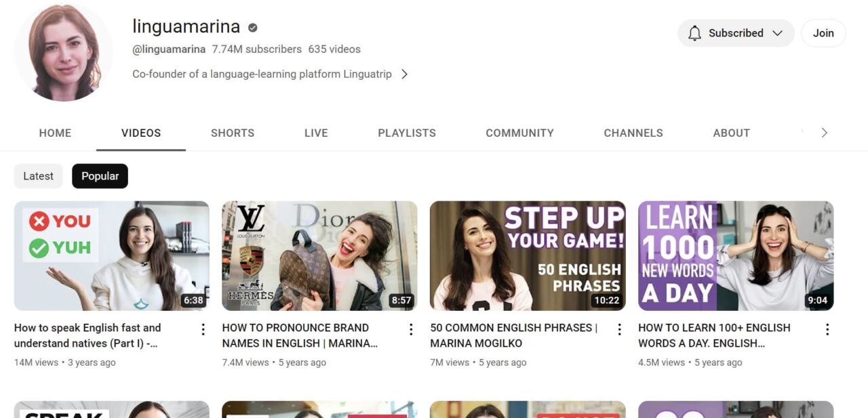Click the '7M views' metadata text
Viewport: 868px width, 418px height.
click(450, 362)
